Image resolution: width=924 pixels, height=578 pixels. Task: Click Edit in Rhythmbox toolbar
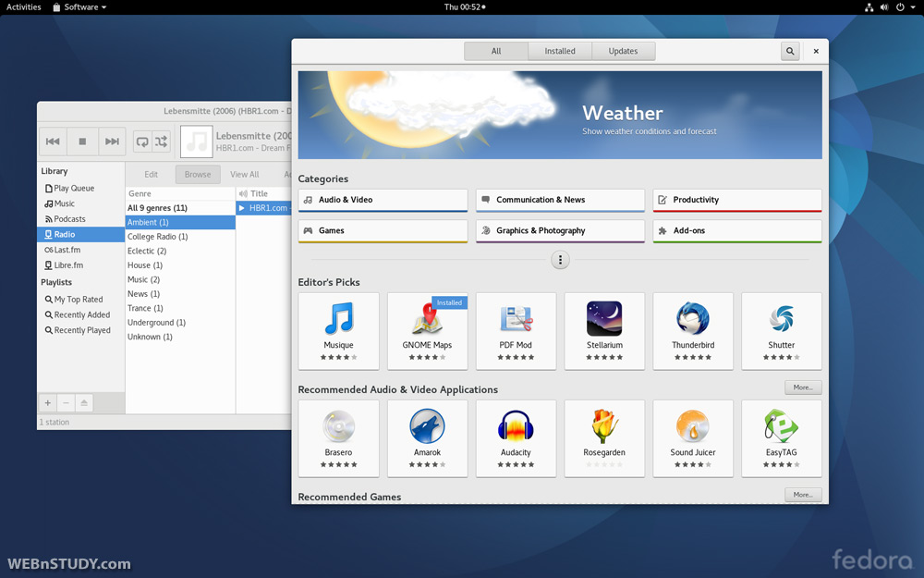(151, 175)
